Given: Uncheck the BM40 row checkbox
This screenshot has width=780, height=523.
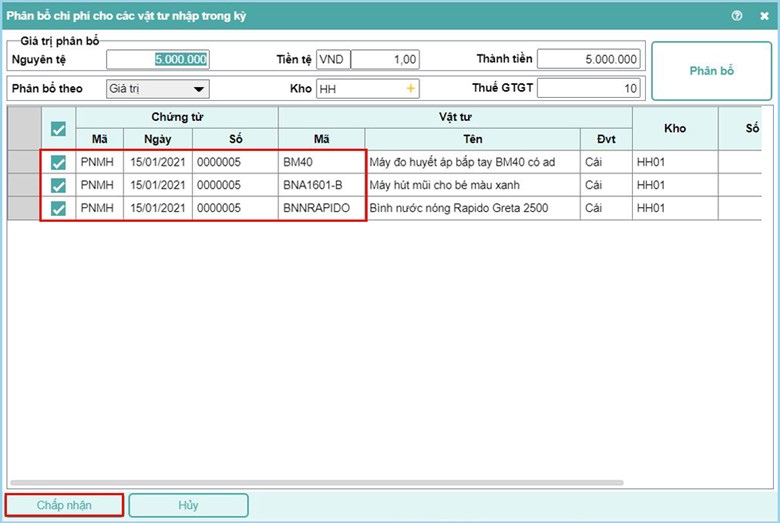Looking at the screenshot, I should pyautogui.click(x=58, y=162).
